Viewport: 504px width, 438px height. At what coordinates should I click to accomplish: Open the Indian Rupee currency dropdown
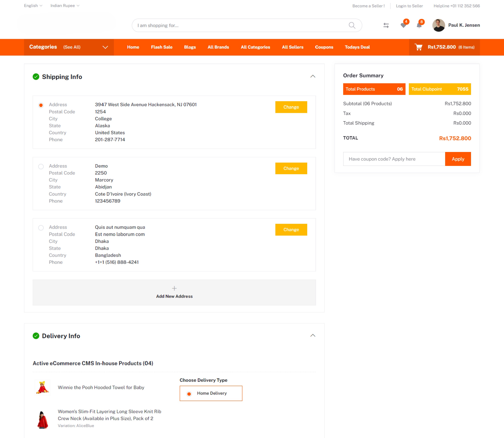pos(65,6)
